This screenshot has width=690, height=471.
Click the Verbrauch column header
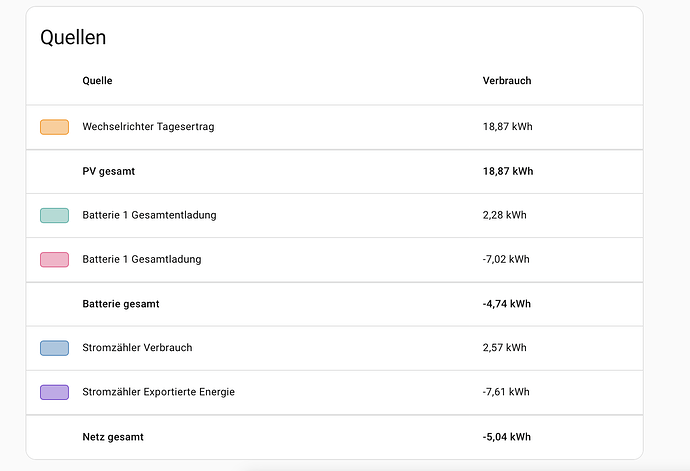[x=507, y=81]
